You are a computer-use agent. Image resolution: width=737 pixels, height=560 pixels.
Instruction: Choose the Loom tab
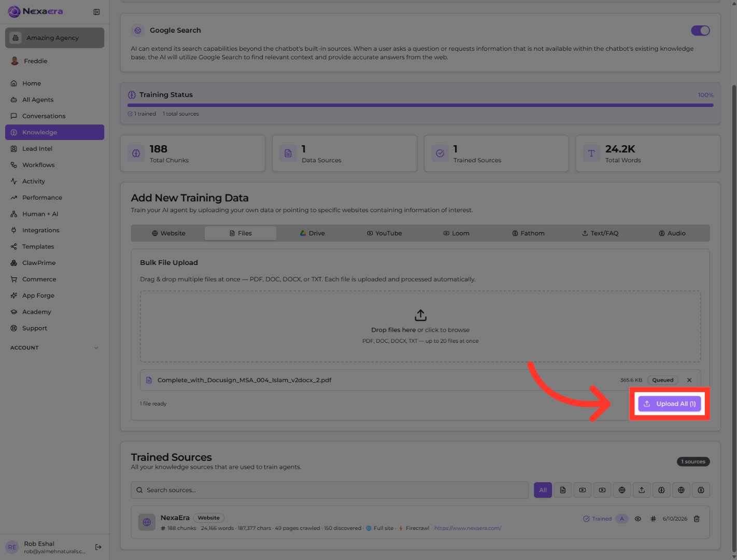(457, 233)
